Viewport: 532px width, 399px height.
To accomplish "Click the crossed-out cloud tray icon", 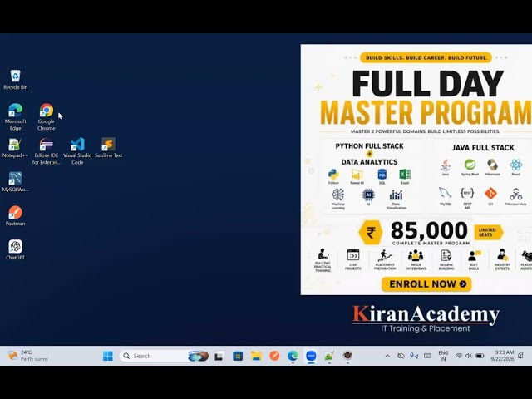I will tap(401, 356).
